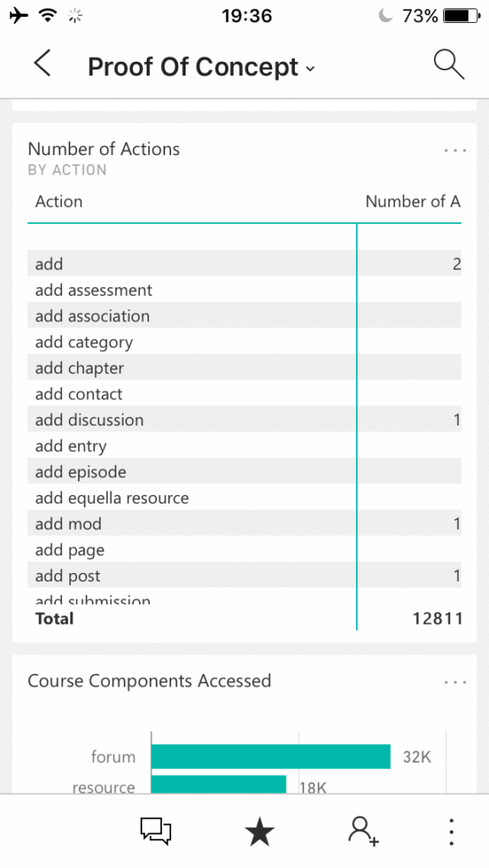
Task: Open the search magnifier icon
Action: (448, 64)
